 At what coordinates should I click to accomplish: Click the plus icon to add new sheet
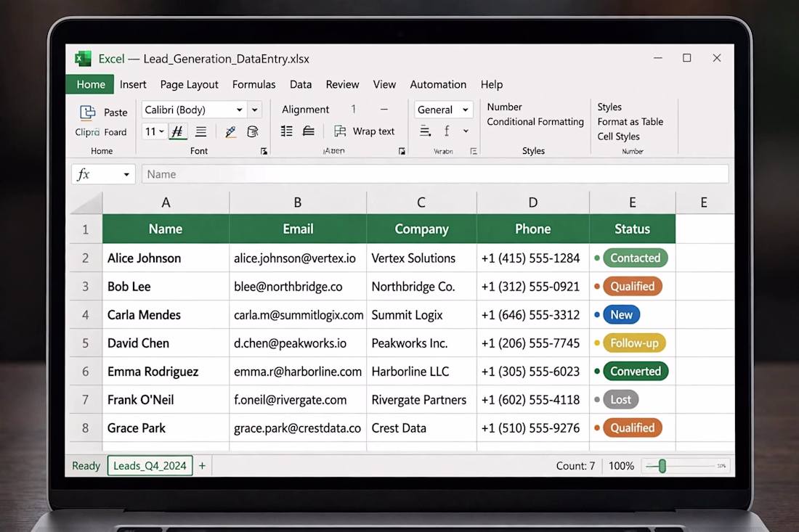(x=203, y=466)
